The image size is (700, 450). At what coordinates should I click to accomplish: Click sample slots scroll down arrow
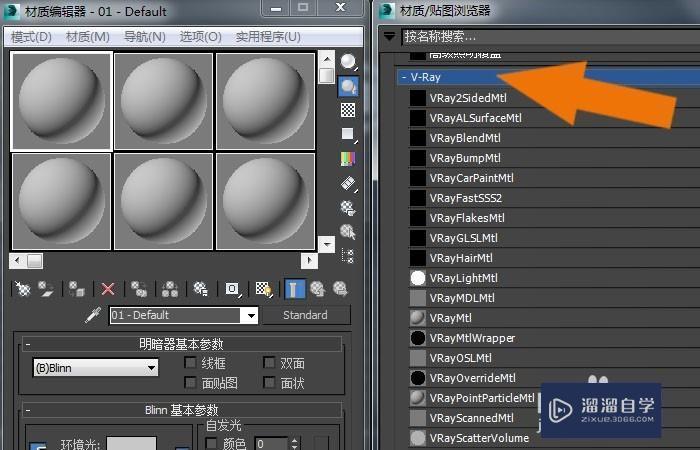pos(327,244)
